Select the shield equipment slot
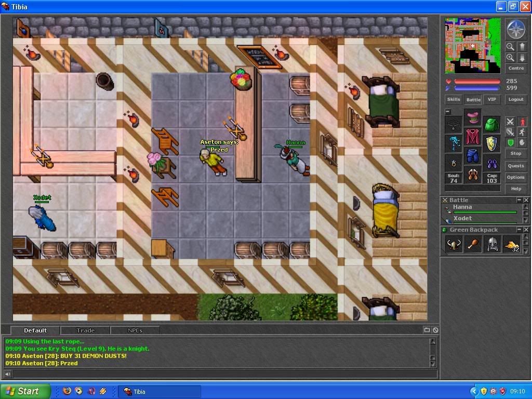The image size is (532, 399). [x=492, y=144]
